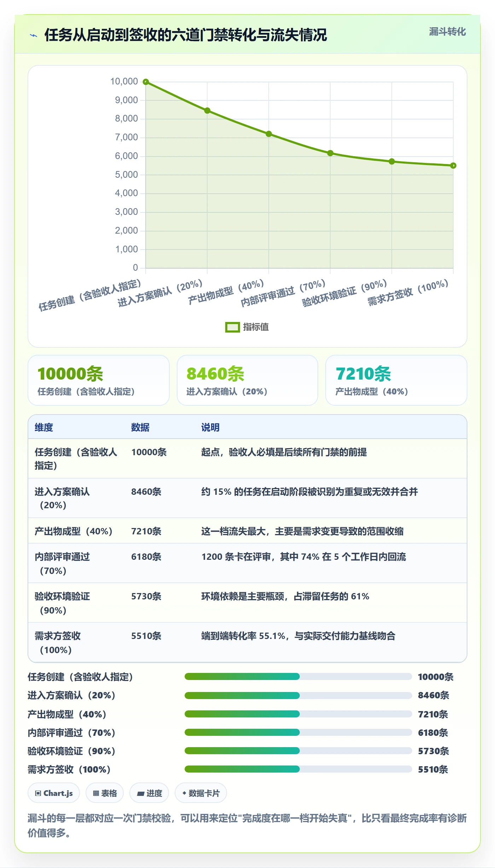Select the chart data point for 需求方签收（100%）
495x868 pixels.
tap(453, 165)
